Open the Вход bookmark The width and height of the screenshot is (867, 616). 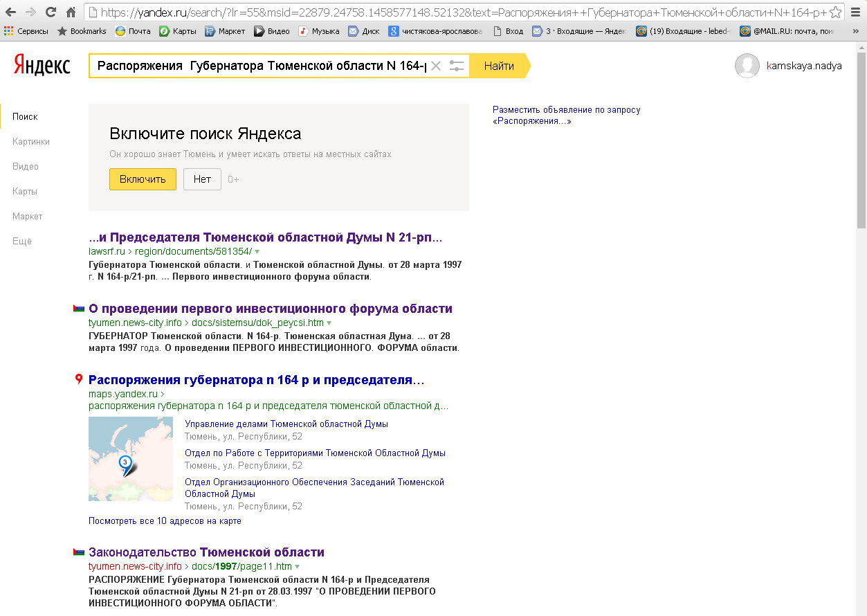[x=509, y=31]
